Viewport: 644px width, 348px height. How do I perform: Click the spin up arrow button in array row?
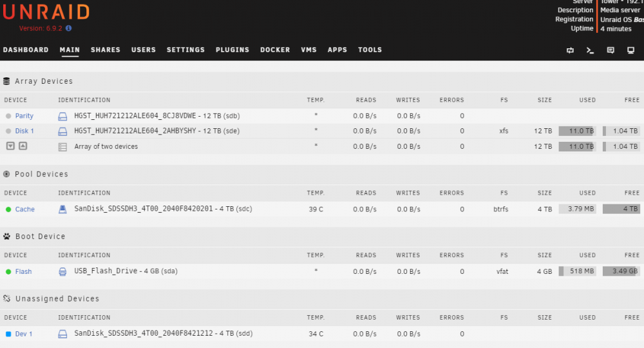tap(23, 146)
